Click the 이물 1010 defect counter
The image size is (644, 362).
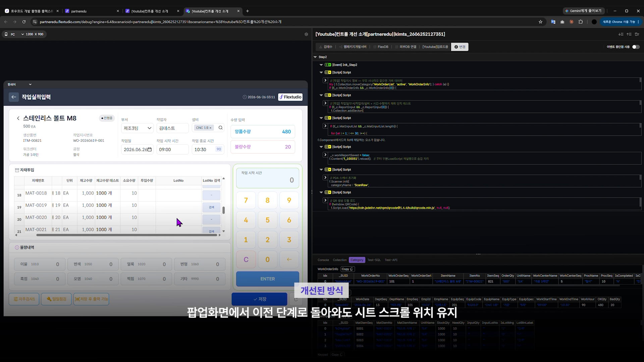pyautogui.click(x=40, y=264)
